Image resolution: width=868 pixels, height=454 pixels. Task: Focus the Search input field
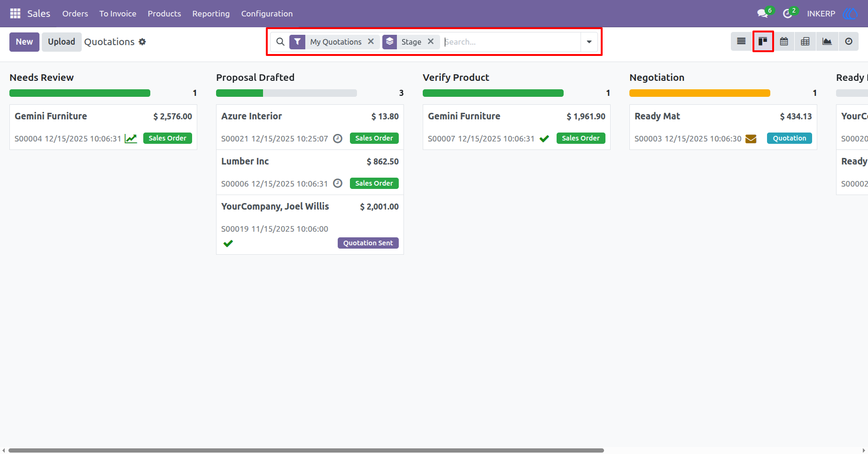(x=512, y=42)
